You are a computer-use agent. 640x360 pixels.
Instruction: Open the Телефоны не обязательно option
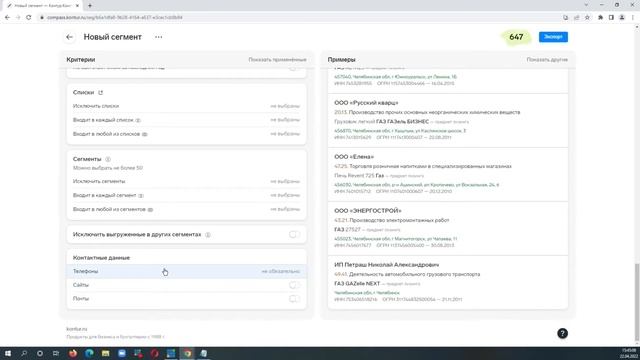tap(186, 271)
